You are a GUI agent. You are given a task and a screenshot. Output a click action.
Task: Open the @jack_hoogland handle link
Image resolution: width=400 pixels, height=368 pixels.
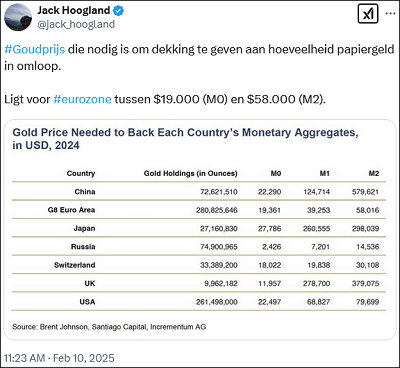(x=76, y=24)
